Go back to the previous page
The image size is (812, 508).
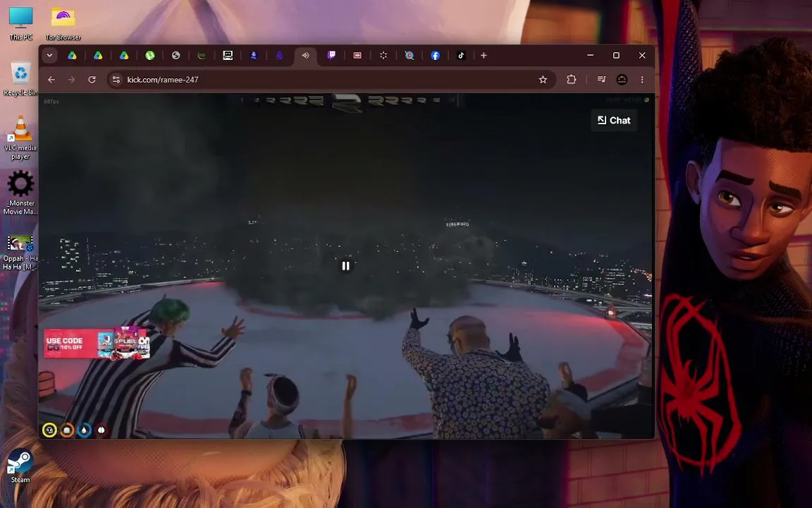click(51, 79)
